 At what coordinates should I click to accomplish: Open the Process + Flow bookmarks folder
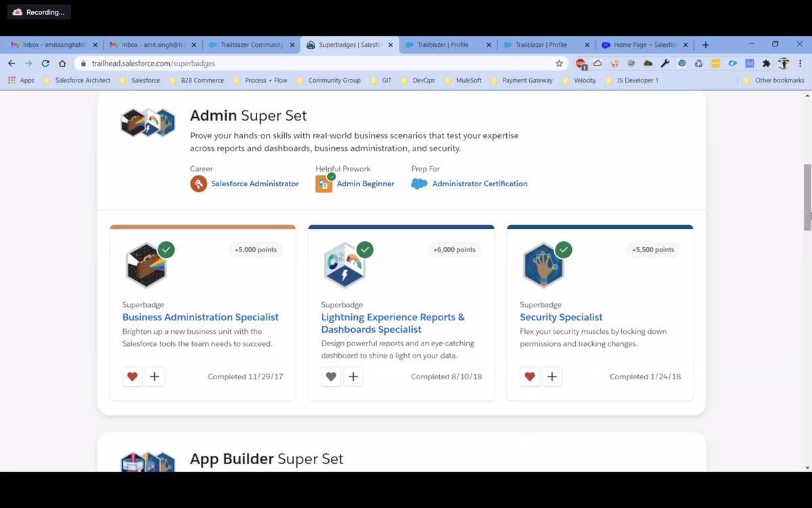[x=260, y=80]
